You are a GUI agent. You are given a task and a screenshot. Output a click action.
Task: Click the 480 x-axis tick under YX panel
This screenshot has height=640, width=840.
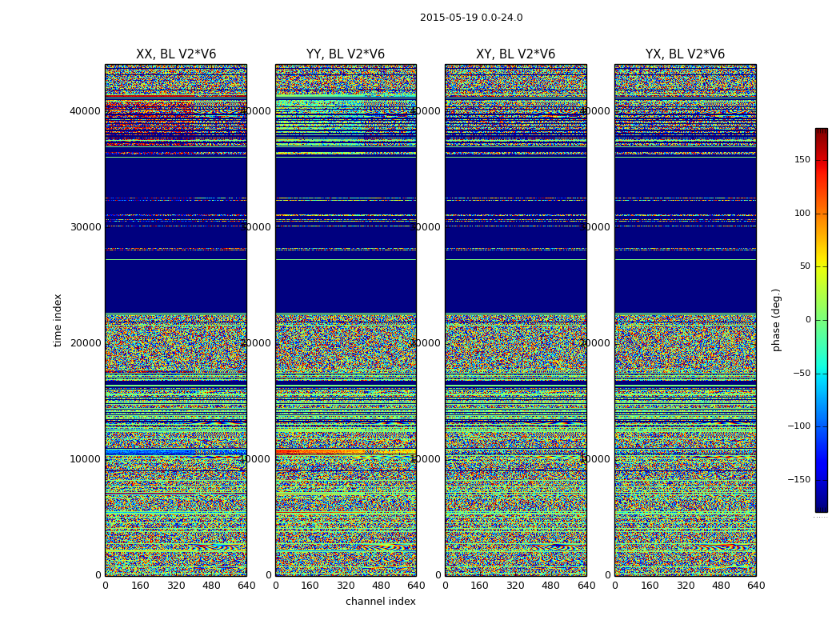coord(721,586)
